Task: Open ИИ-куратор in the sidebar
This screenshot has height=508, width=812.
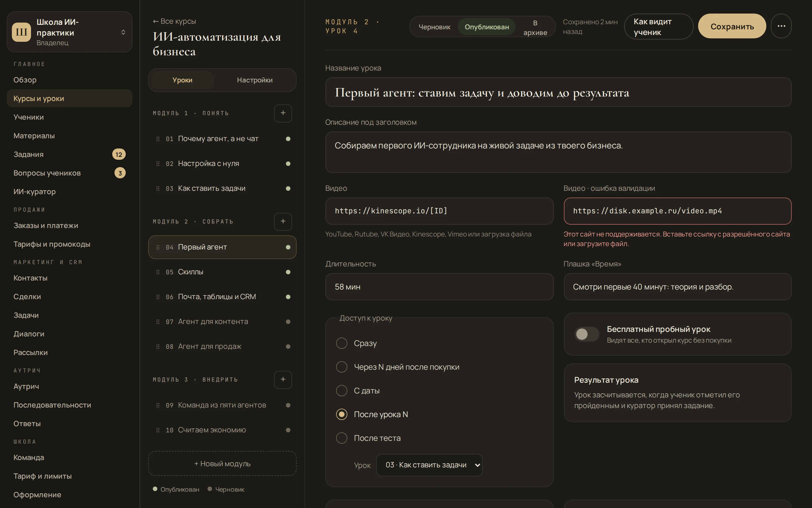Action: (x=69, y=192)
